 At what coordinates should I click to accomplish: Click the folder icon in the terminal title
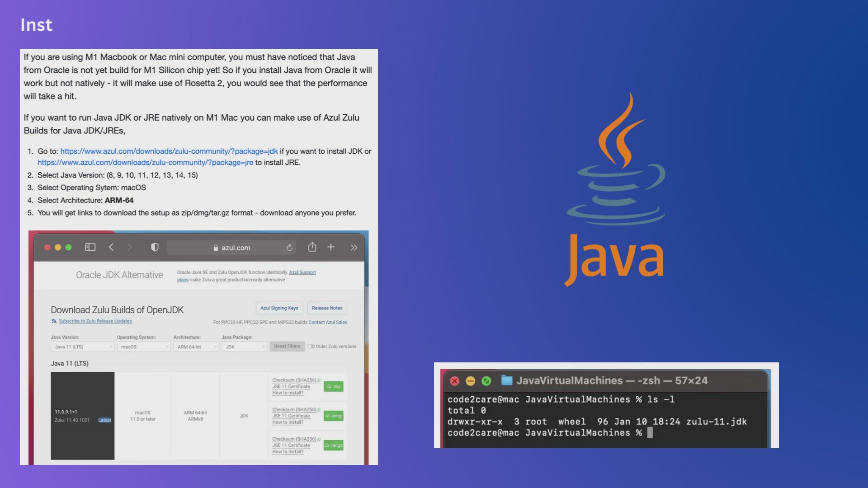click(507, 381)
